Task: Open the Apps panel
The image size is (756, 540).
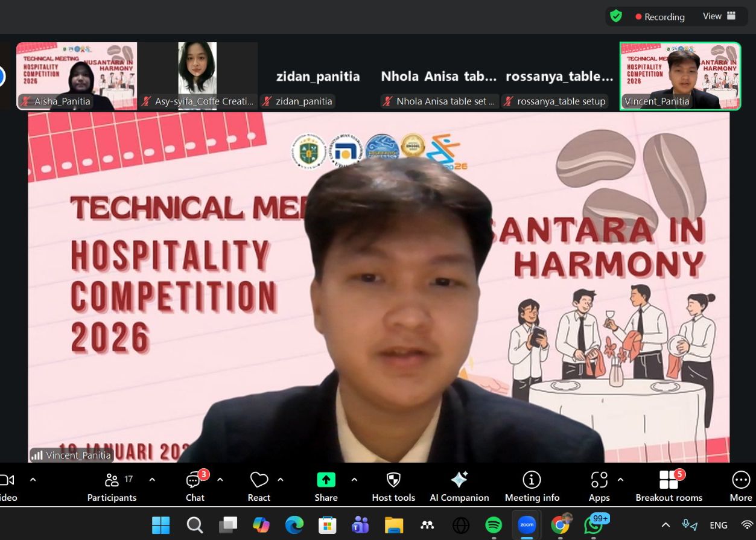Action: pos(599,486)
